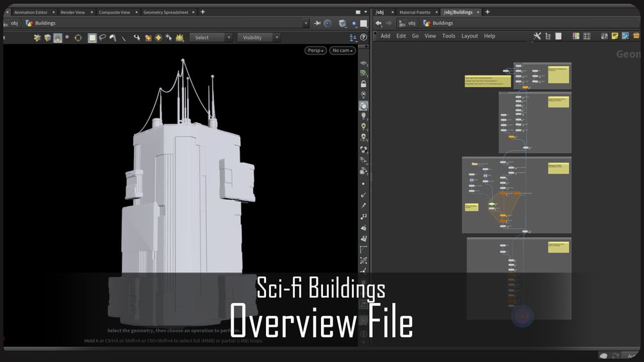Screen dimensions: 644x362
Task: Click the viewport help question mark icon
Action: pyautogui.click(x=363, y=38)
